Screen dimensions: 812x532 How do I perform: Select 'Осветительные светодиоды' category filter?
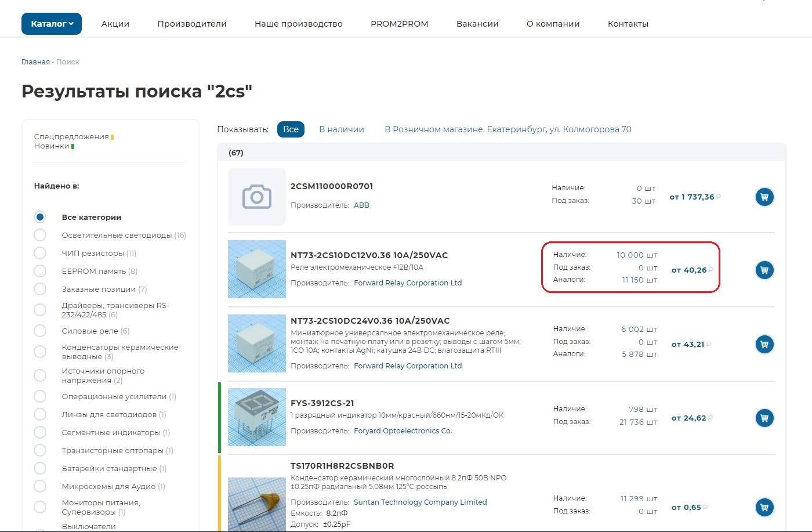tap(40, 235)
